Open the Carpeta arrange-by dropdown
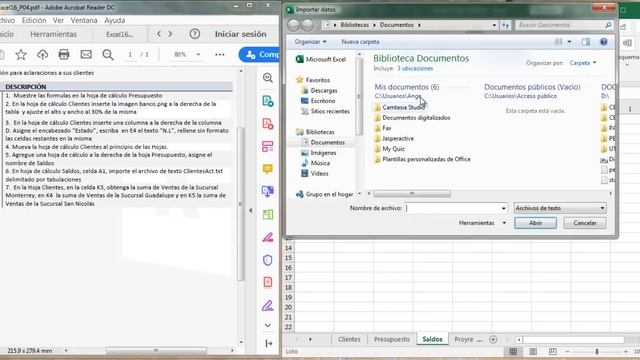 [583, 63]
